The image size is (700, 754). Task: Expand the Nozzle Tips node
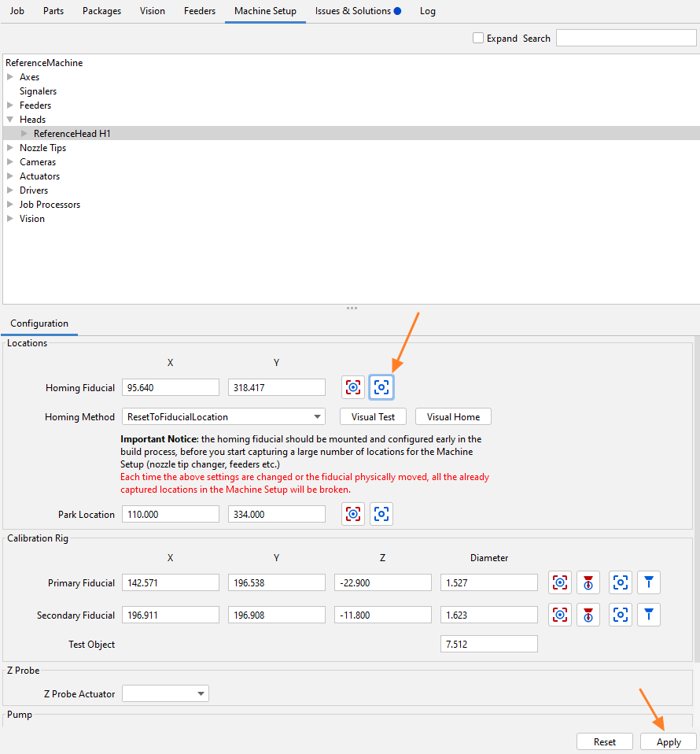click(x=10, y=148)
